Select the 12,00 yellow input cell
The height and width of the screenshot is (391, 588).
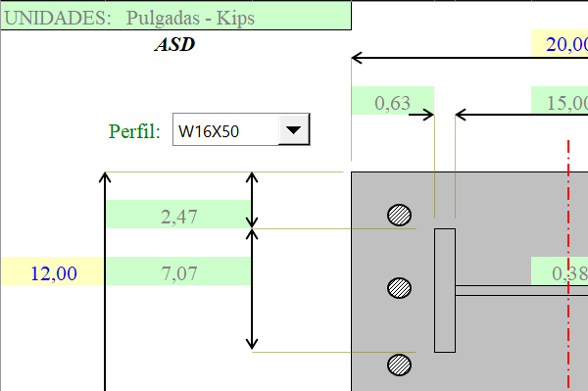coord(53,271)
